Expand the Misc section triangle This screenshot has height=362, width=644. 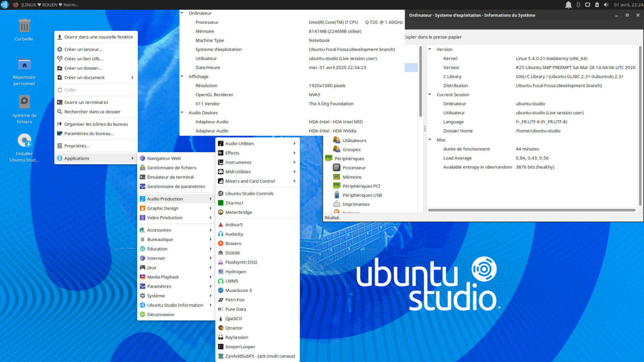click(429, 140)
